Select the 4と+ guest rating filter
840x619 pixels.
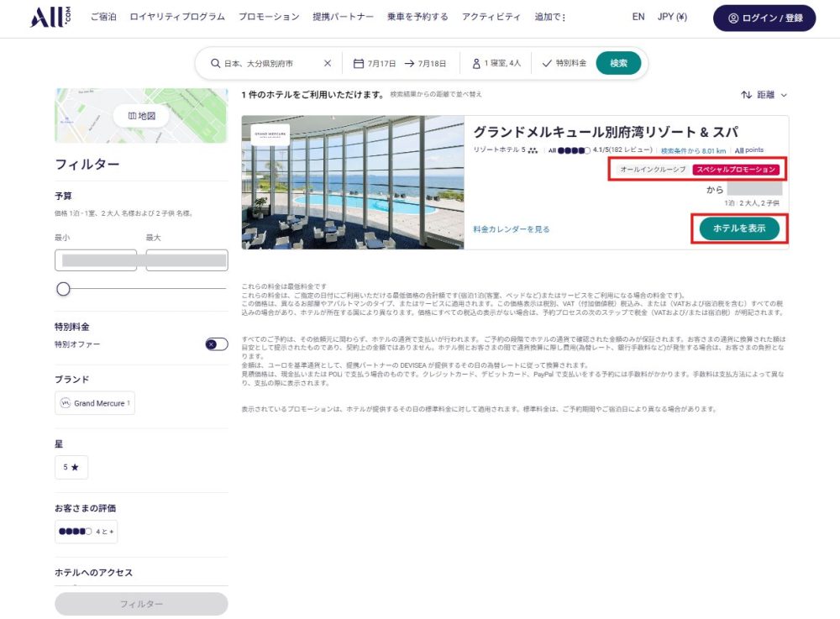pos(86,532)
